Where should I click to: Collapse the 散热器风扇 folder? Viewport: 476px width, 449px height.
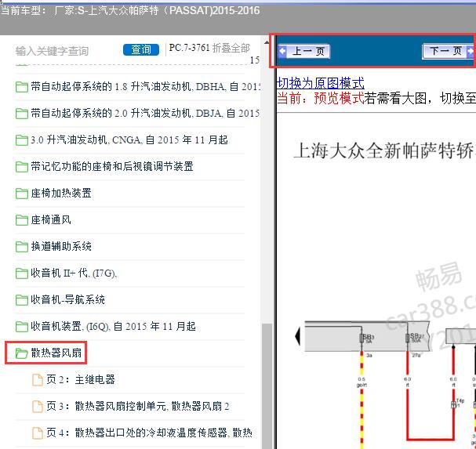click(x=56, y=353)
